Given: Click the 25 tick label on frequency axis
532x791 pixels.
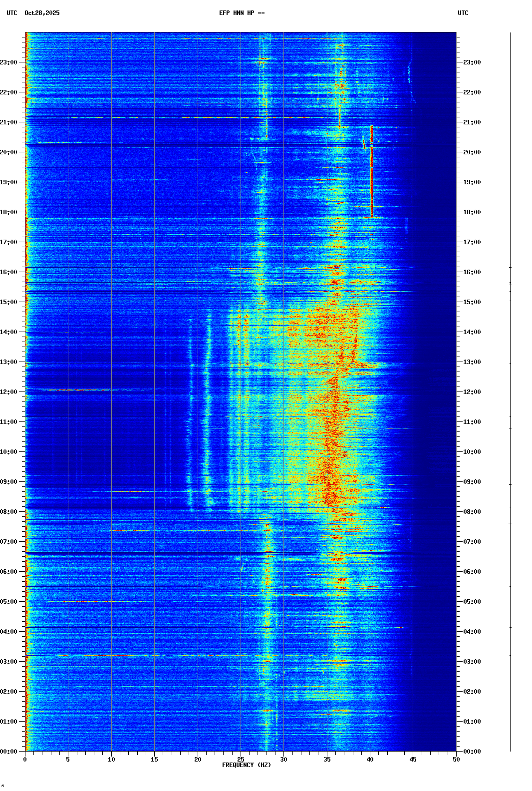Looking at the screenshot, I should 241,760.
